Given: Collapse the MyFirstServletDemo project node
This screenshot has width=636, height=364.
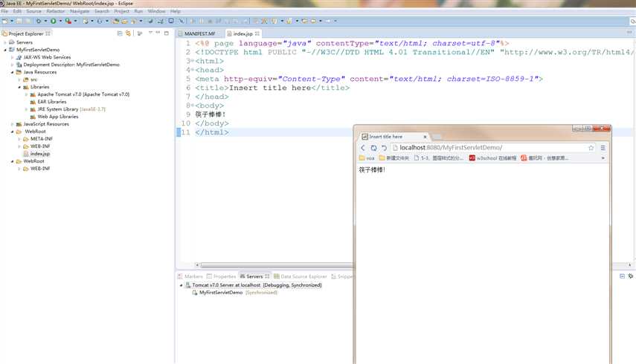Looking at the screenshot, I should [5, 50].
